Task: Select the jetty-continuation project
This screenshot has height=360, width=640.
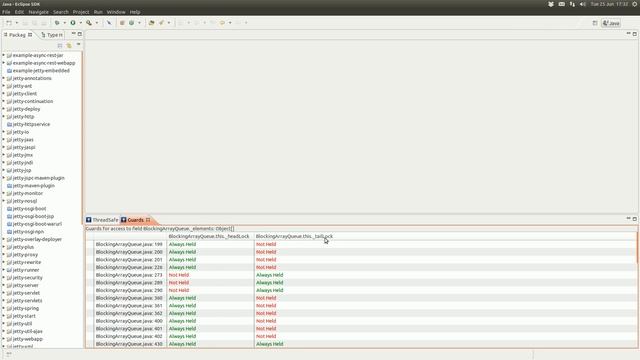Action: 33,101
